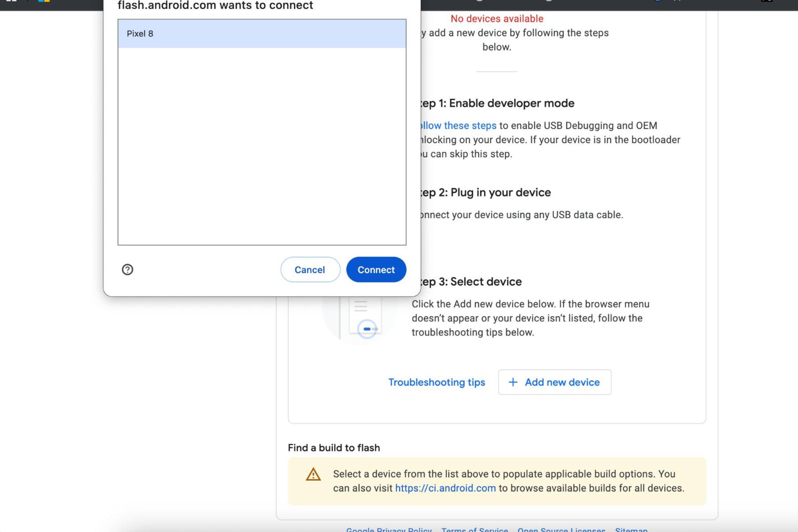Select Pixel 8 from the device list
This screenshot has width=798, height=532.
(262, 34)
